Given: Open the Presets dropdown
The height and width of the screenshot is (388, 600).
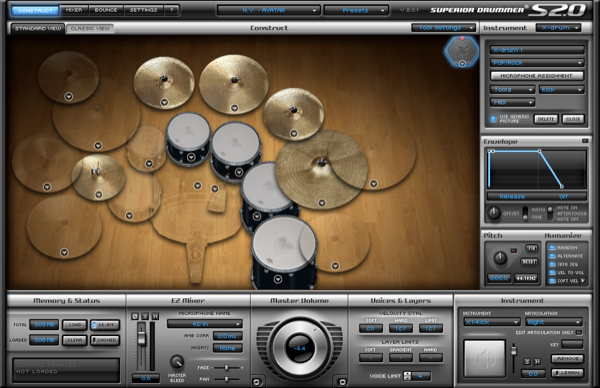Looking at the screenshot, I should coord(356,10).
